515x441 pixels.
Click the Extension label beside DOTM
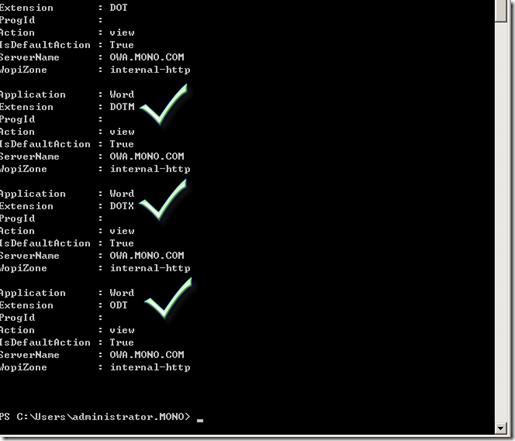(x=26, y=107)
